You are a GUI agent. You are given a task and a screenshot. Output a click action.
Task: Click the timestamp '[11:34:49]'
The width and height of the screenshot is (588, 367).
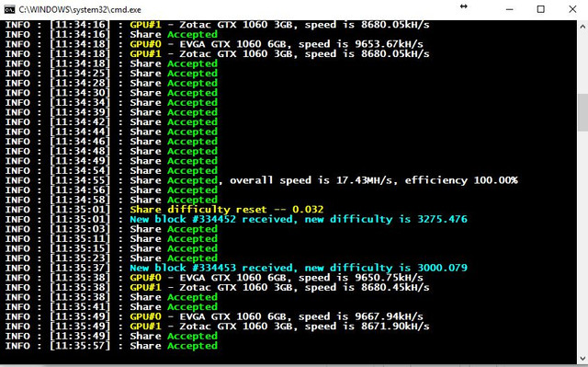[x=80, y=161]
